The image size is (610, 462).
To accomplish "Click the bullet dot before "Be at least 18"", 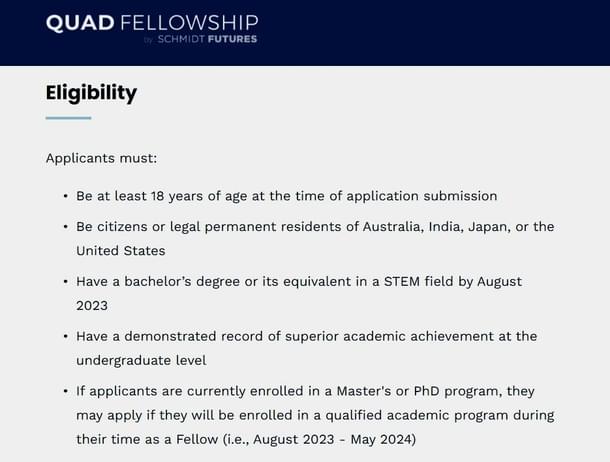I will tap(65, 196).
